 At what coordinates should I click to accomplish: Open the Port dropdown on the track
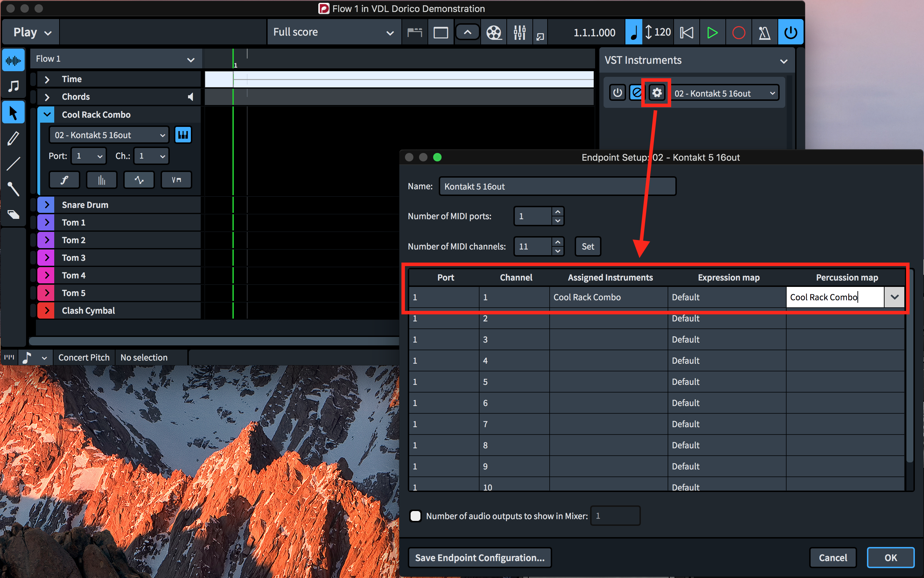click(89, 156)
